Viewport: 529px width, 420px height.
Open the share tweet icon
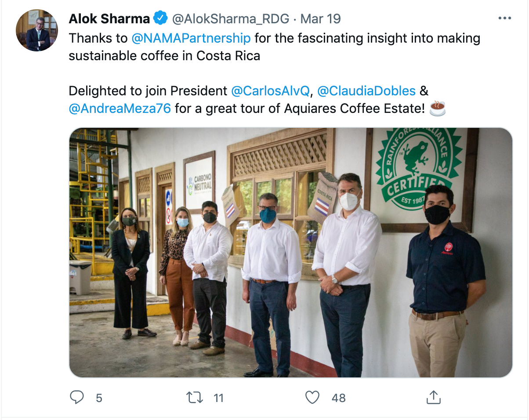pos(433,398)
